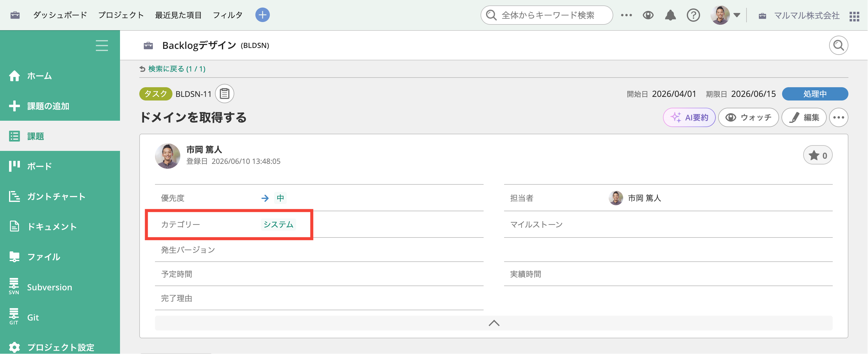Click the briefcase icon in top navigation
Viewport: 868px width, 354px height.
click(x=15, y=15)
